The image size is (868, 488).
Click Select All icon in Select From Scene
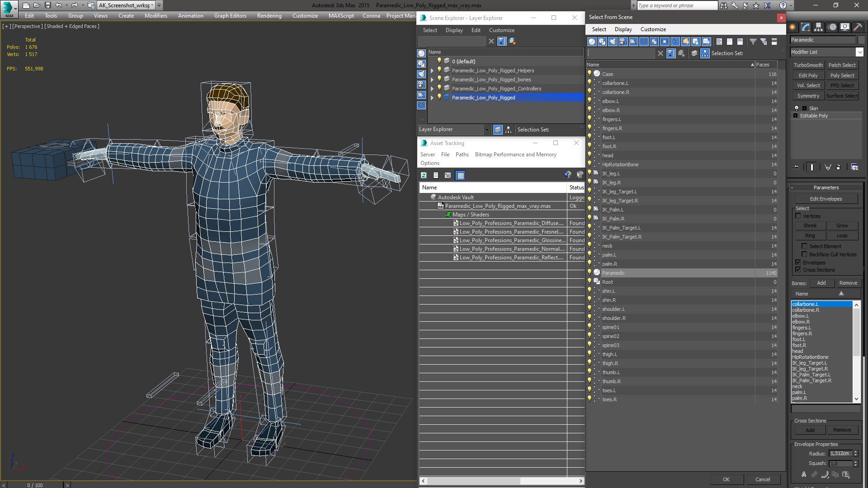[x=719, y=42]
